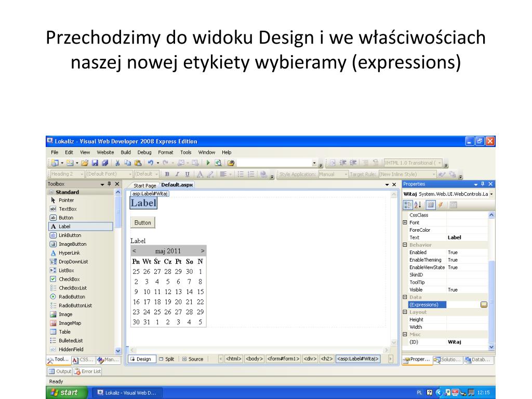Click the Windows start button
The width and height of the screenshot is (532, 399).
[x=67, y=393]
